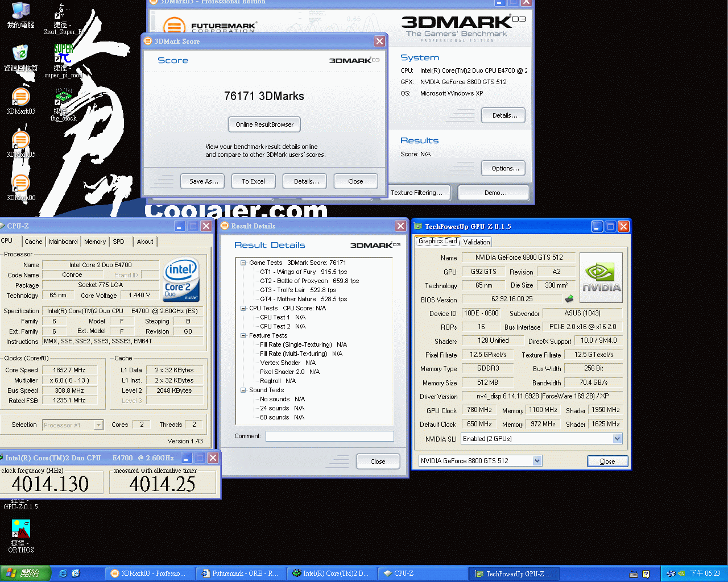The width and height of the screenshot is (728, 582).
Task: Click the To Excel button
Action: pos(253,181)
